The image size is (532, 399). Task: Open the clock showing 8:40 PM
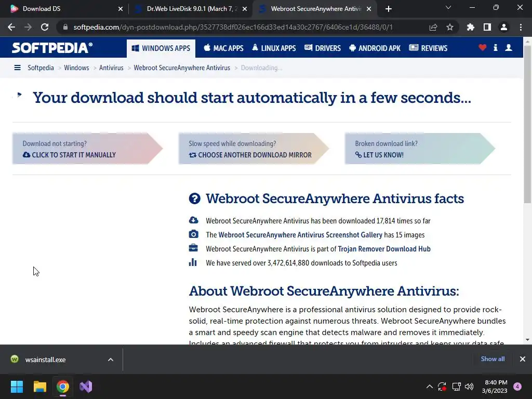[x=495, y=387]
